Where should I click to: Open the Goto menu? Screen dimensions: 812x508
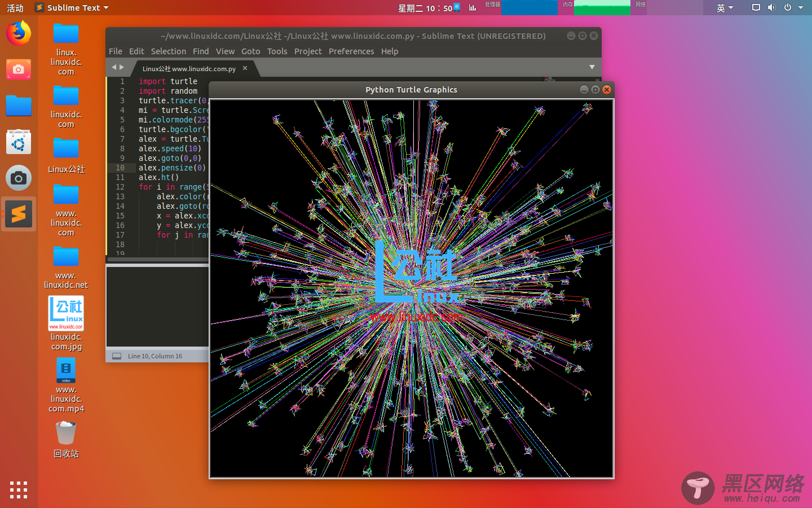pos(251,51)
